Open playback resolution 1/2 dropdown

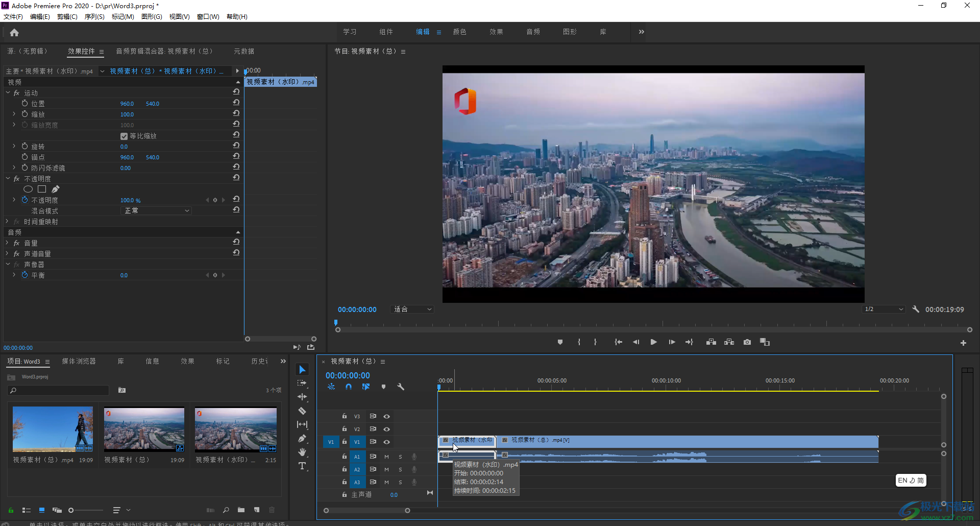pos(884,309)
